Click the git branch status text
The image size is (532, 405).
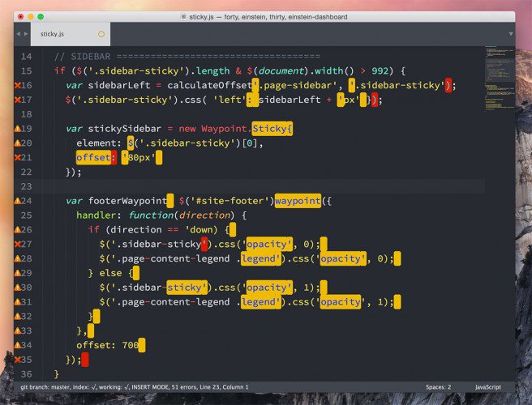[x=134, y=387]
